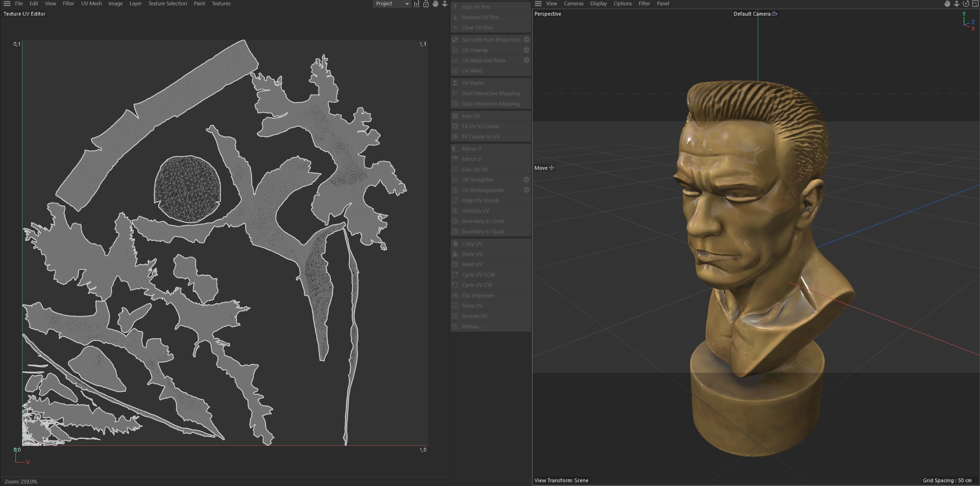The width and height of the screenshot is (980, 486).
Task: Toggle the active view maximize icon
Action: pyautogui.click(x=975, y=4)
